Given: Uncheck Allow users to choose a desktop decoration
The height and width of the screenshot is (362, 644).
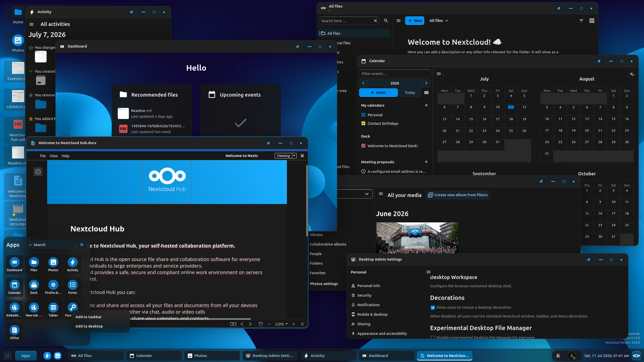Looking at the screenshot, I should point(433,307).
